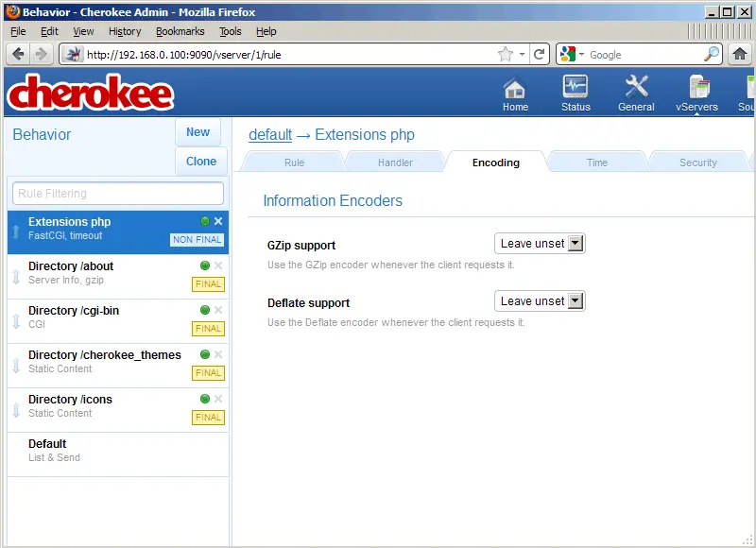The width and height of the screenshot is (756, 548).
Task: Open the File menu
Action: pos(18,31)
